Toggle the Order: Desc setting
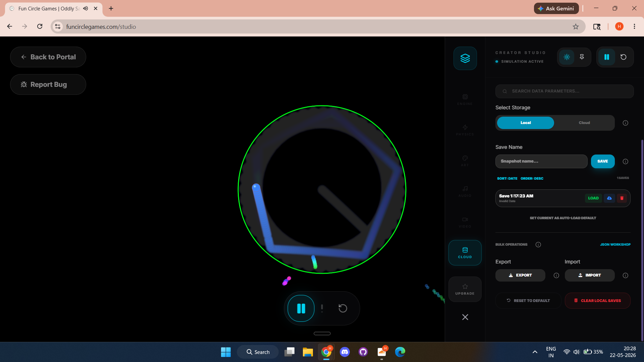The width and height of the screenshot is (644, 362). pos(532,178)
